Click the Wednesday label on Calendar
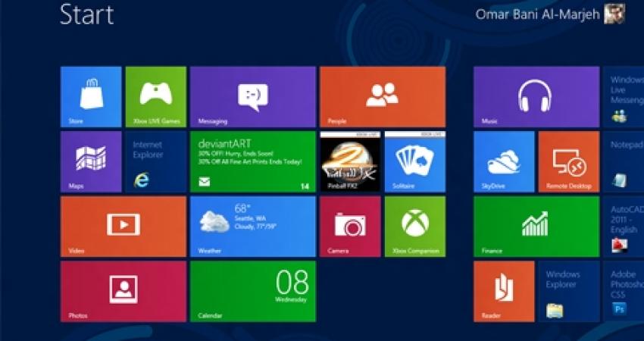 291,300
